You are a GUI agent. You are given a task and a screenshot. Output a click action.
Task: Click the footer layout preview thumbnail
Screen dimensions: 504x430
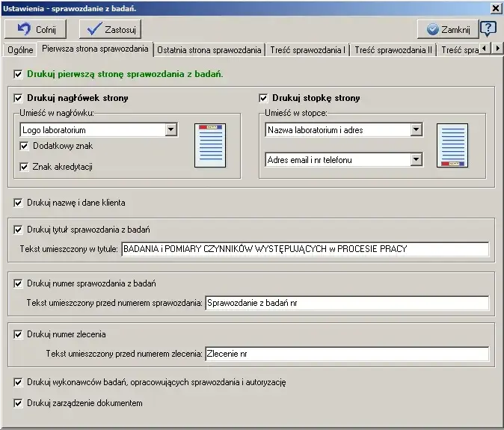pos(452,145)
